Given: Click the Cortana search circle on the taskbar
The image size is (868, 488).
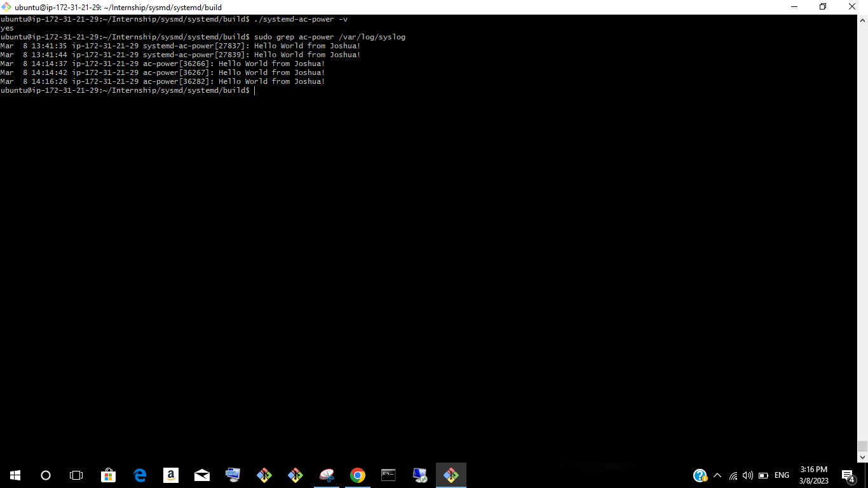Looking at the screenshot, I should click(x=45, y=475).
